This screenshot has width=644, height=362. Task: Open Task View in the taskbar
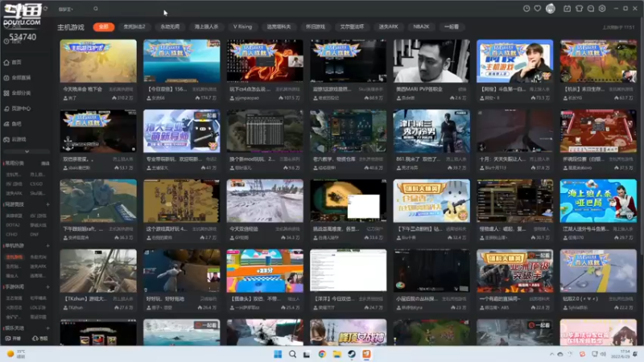click(x=307, y=354)
